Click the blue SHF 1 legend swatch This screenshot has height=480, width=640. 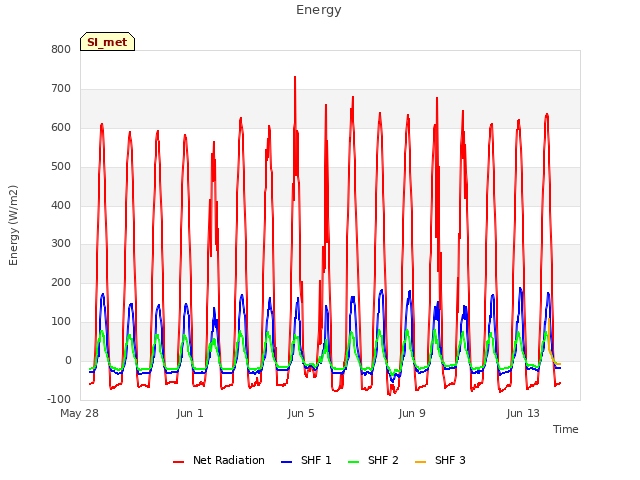click(287, 462)
